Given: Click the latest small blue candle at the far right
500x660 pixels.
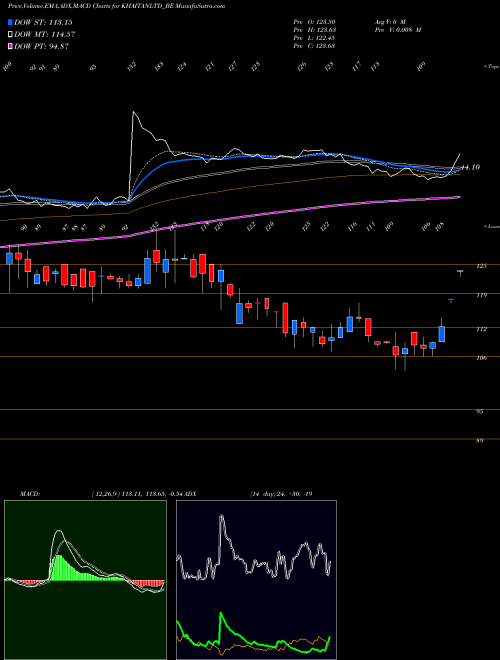Looking at the screenshot, I should pos(460,272).
